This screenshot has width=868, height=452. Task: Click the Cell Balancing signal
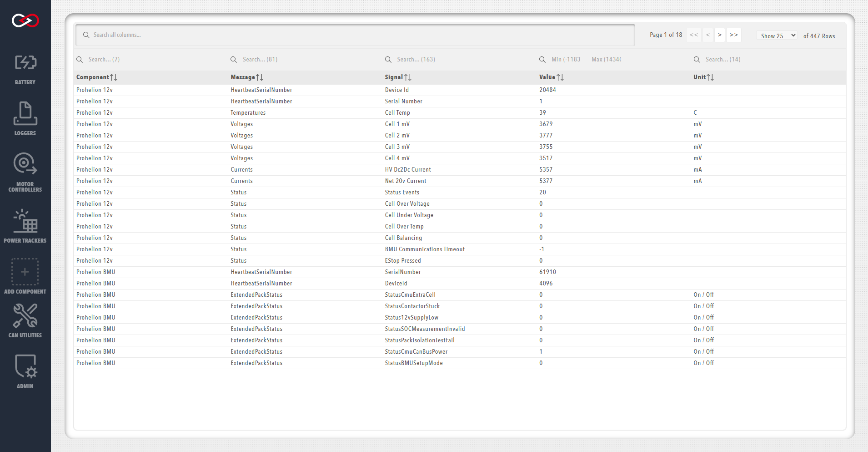click(x=404, y=238)
